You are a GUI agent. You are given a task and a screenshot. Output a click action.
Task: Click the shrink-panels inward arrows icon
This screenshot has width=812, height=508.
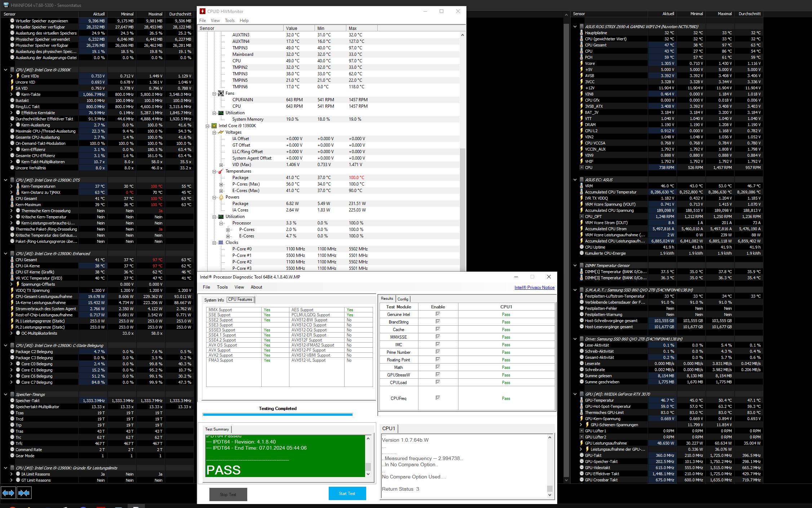[x=24, y=493]
